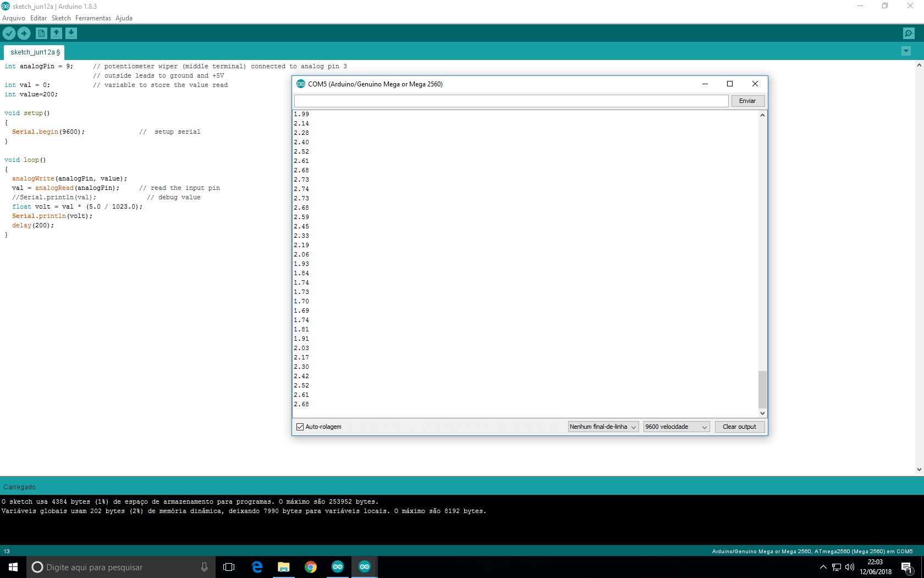Save sketch using the Save icon

71,34
